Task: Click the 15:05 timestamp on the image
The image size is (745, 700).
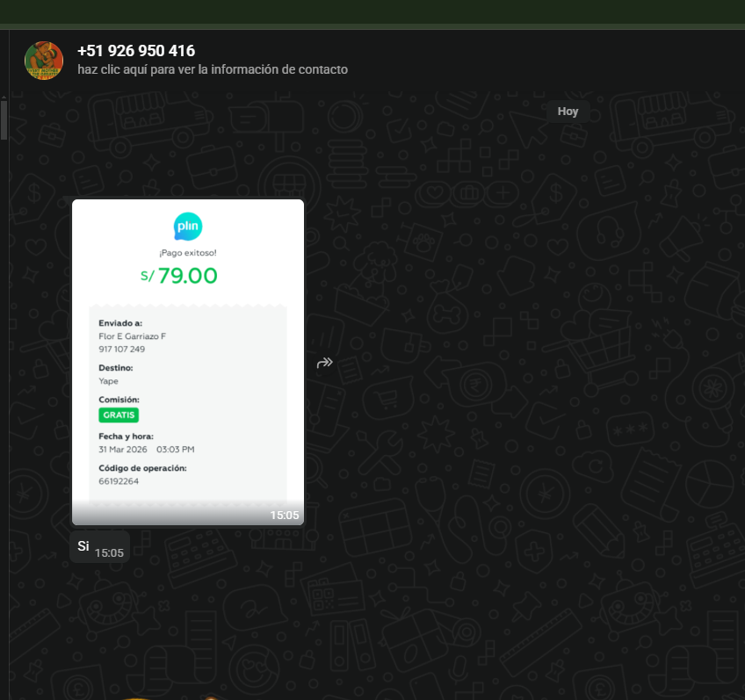Action: point(284,515)
